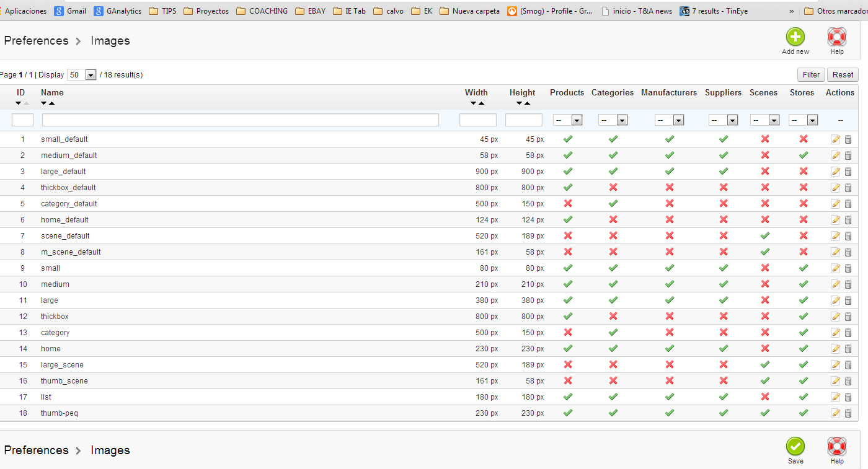Delete the thumb_scene image type
868x469 pixels.
[x=848, y=381]
